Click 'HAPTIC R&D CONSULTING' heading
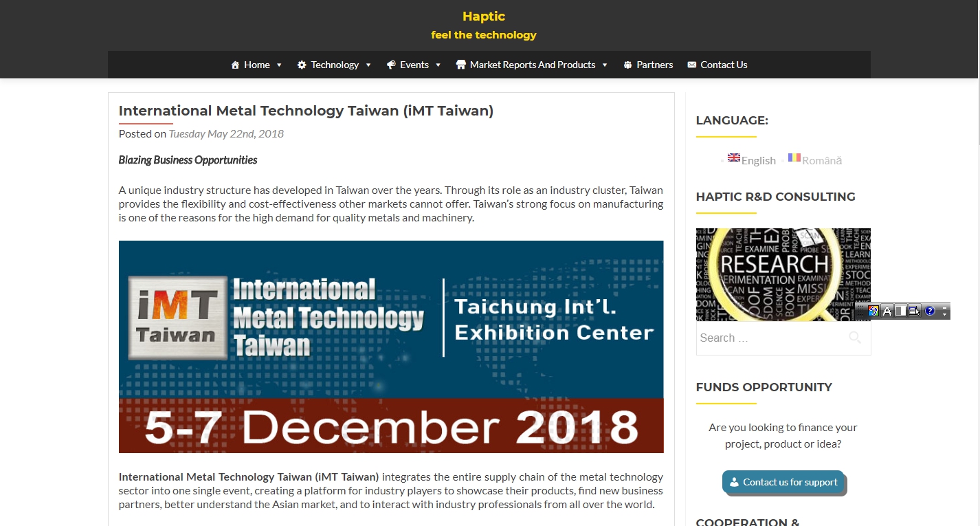Image resolution: width=980 pixels, height=526 pixels. pyautogui.click(x=776, y=197)
